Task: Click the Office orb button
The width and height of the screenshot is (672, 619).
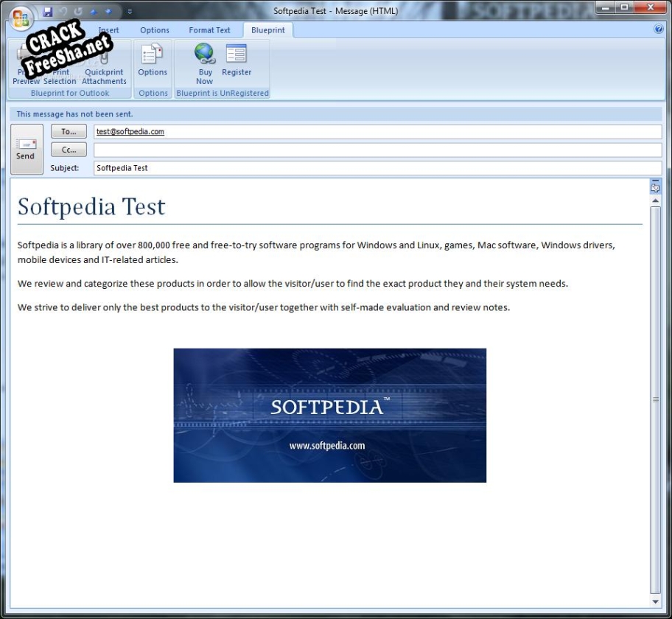Action: coord(22,16)
